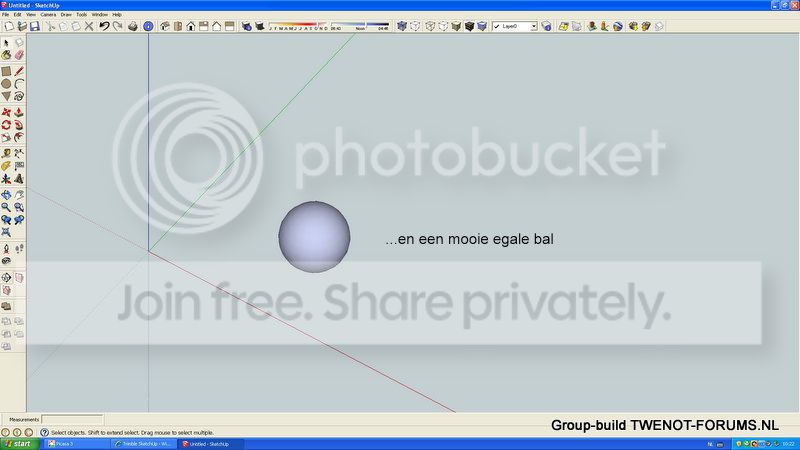The height and width of the screenshot is (450, 800).
Task: Choose the 3D Text tool
Action: (x=19, y=179)
